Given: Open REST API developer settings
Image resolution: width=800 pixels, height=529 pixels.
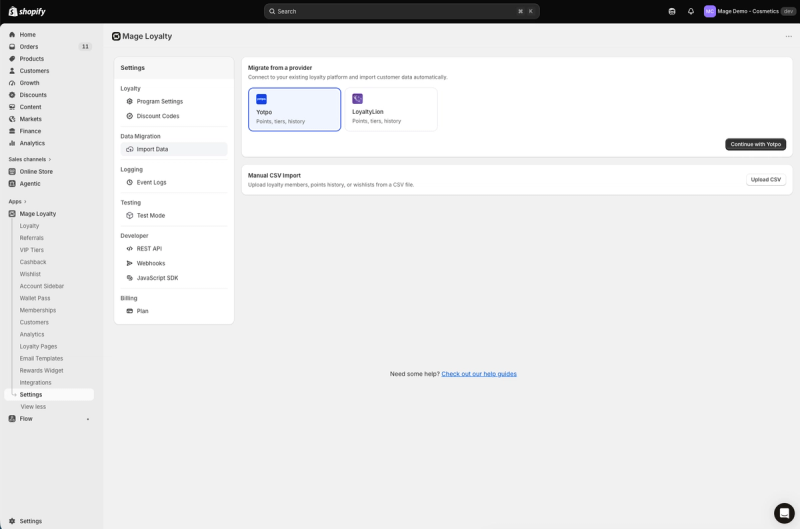Looking at the screenshot, I should (x=174, y=249).
